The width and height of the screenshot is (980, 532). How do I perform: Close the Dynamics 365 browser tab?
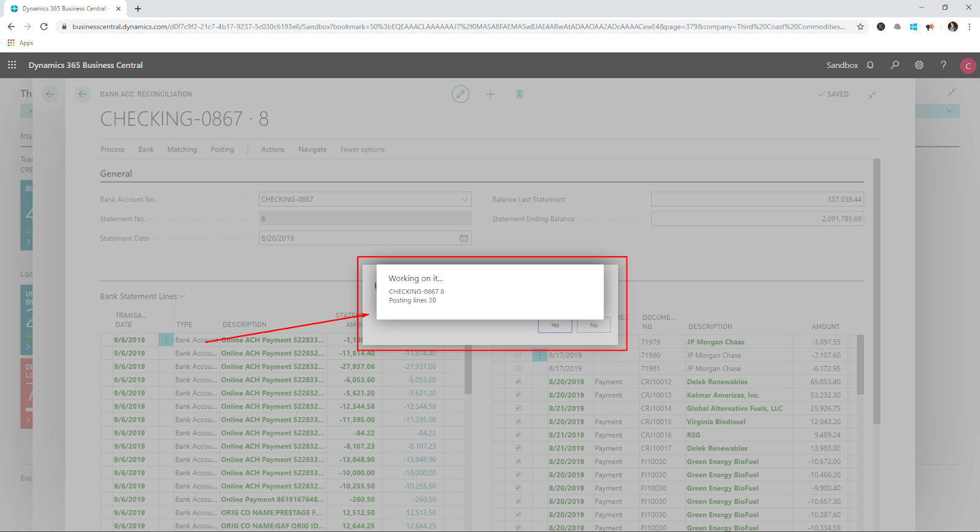click(118, 9)
